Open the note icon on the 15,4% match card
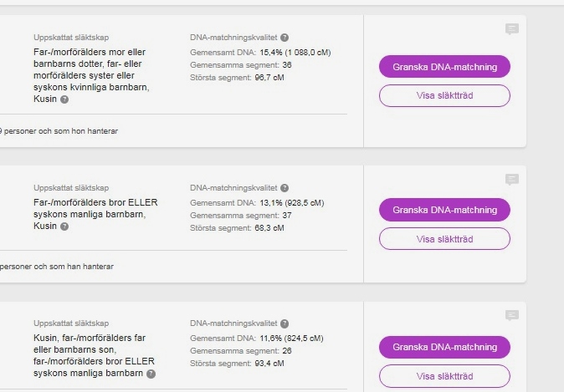 512,29
